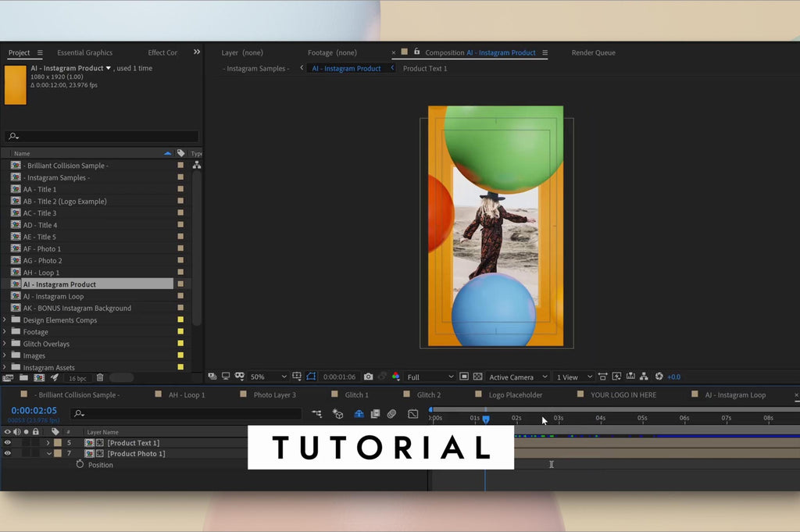Click the Position stopwatch icon
800x532 pixels.
pyautogui.click(x=80, y=465)
